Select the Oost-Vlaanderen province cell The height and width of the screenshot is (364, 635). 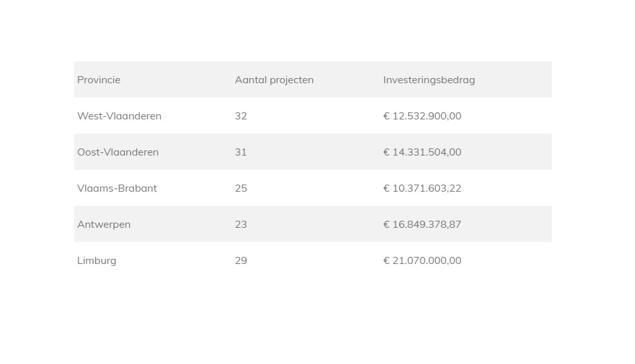pyautogui.click(x=118, y=152)
